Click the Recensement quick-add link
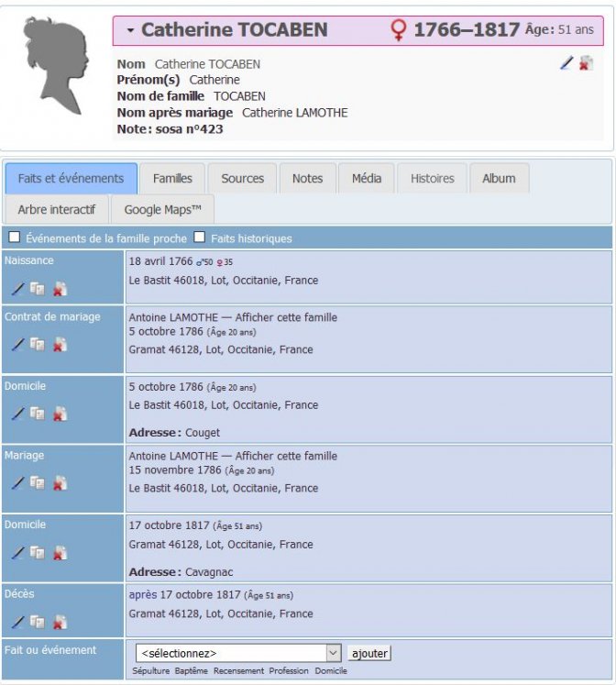 coord(238,671)
